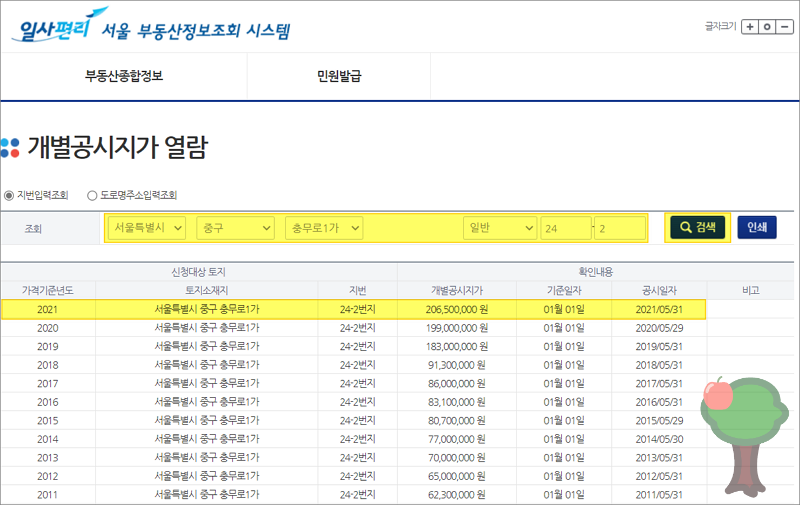The image size is (800, 505).
Task: Click the 지번 column header
Action: click(x=357, y=290)
